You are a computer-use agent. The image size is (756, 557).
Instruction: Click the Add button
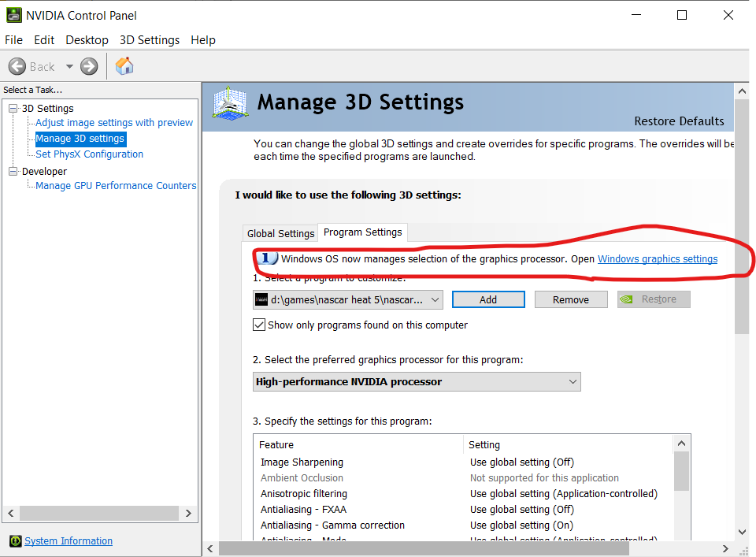click(x=488, y=299)
